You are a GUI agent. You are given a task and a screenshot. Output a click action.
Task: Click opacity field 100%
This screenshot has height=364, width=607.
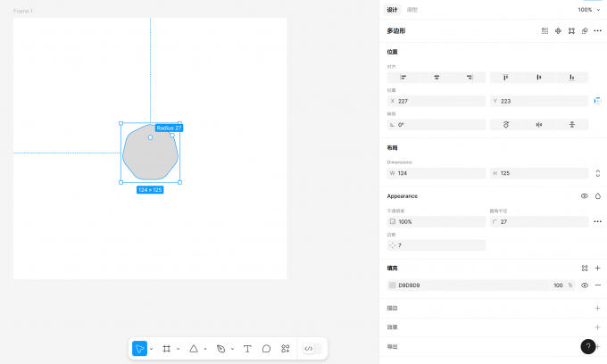[437, 221]
